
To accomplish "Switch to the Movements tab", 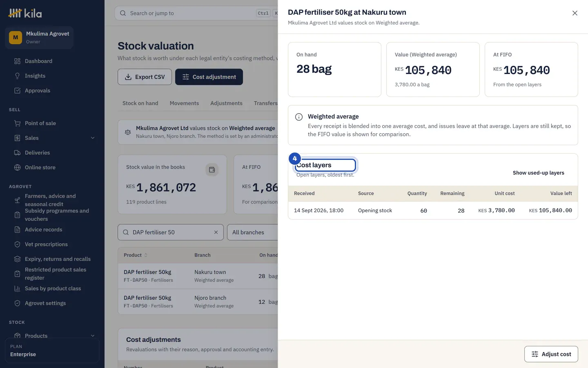I will click(184, 103).
